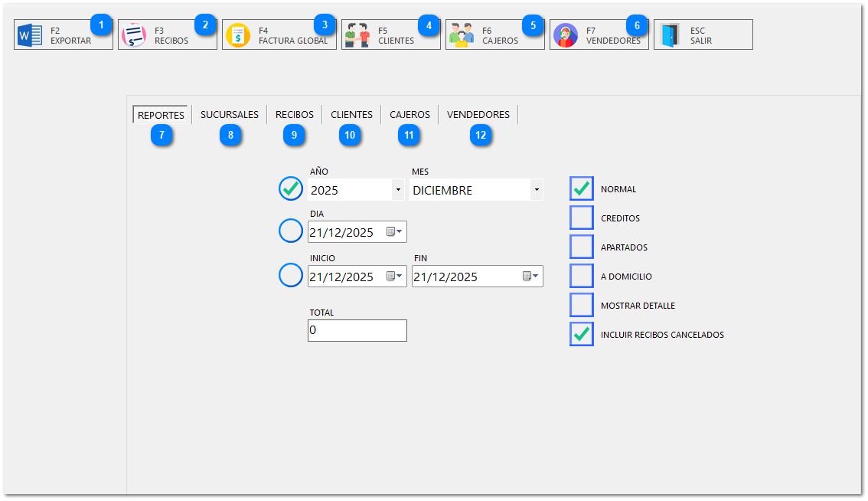This screenshot has width=868, height=501.
Task: Switch to the VENDEDORES tab
Action: [478, 115]
